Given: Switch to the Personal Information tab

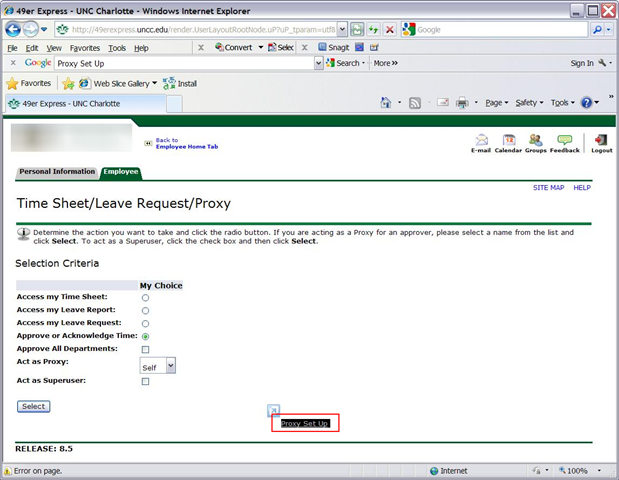Looking at the screenshot, I should coord(57,172).
